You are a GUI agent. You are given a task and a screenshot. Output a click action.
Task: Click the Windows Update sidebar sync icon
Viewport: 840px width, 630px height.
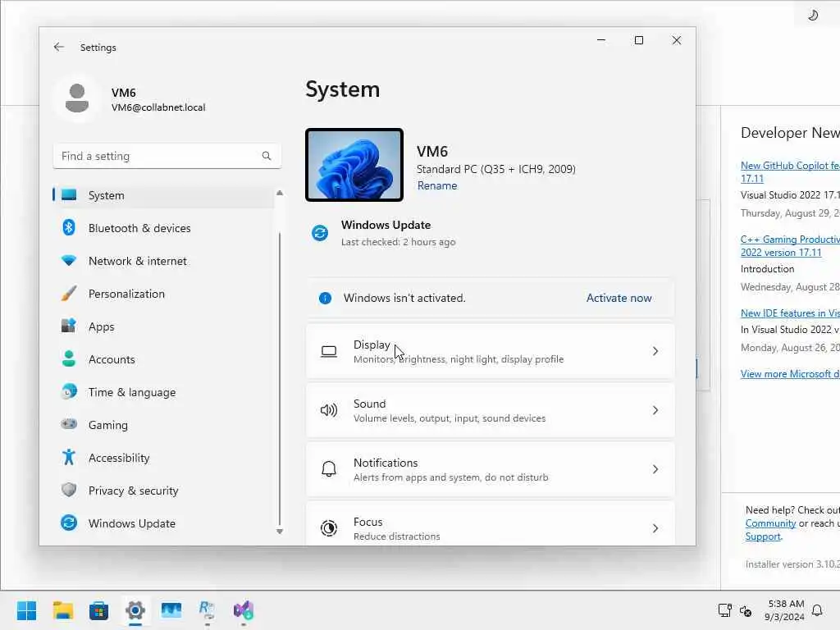pos(69,523)
